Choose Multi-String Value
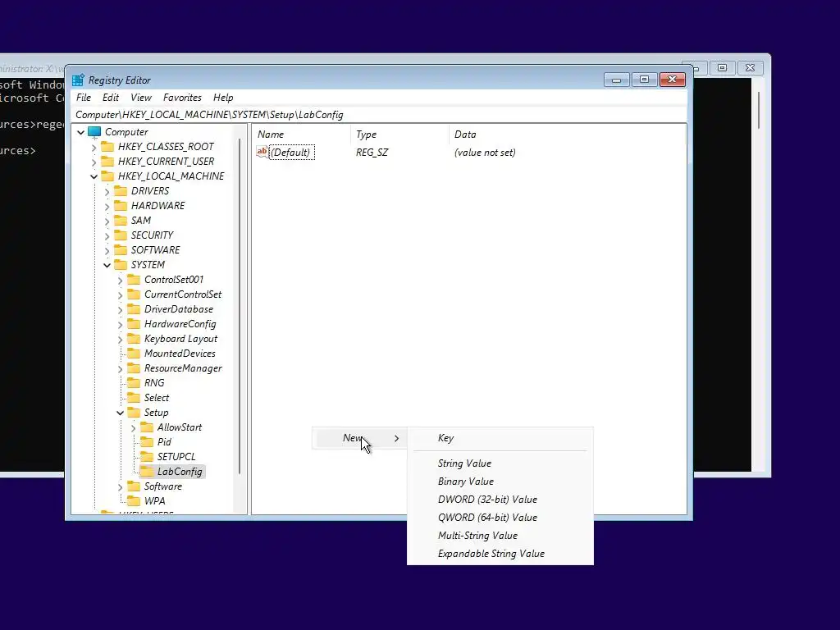840x630 pixels. pyautogui.click(x=500, y=536)
